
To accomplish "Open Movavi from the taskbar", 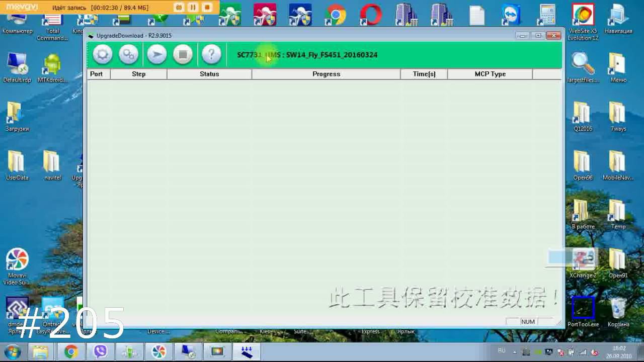I will point(158,352).
